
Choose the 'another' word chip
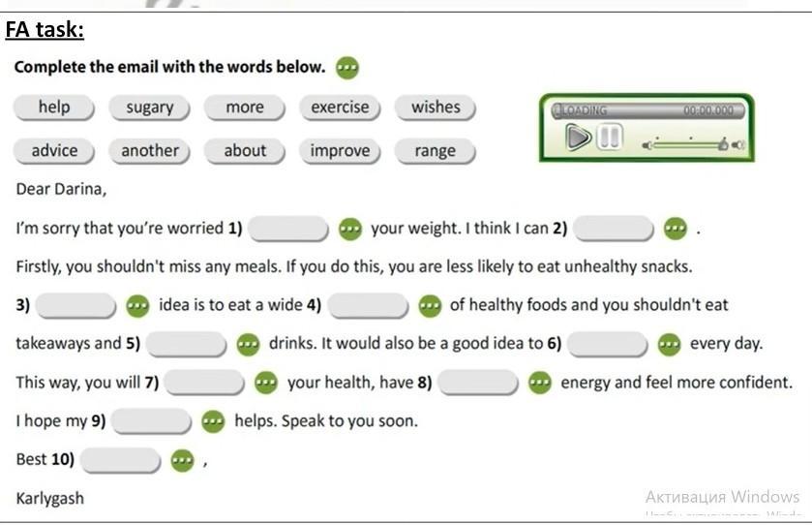point(149,151)
